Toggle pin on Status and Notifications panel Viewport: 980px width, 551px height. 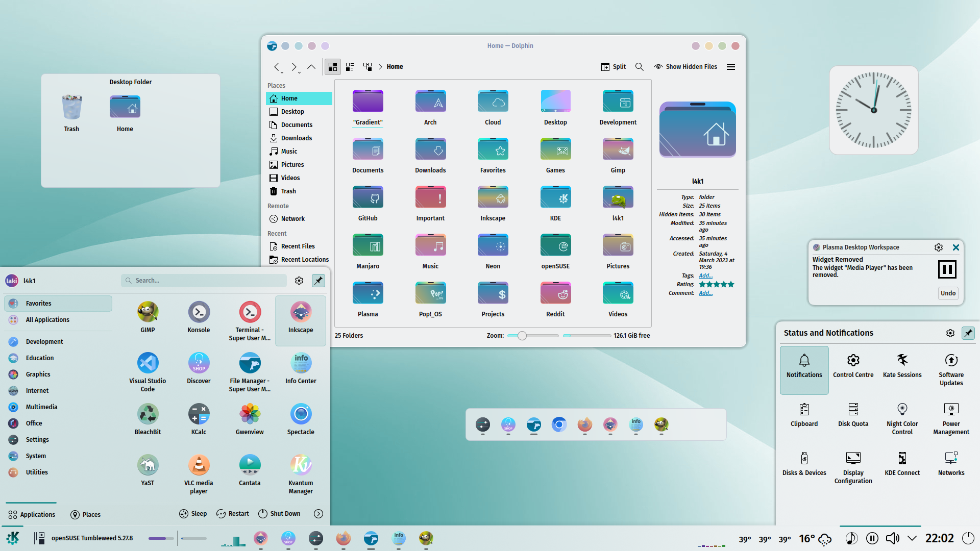coord(968,333)
